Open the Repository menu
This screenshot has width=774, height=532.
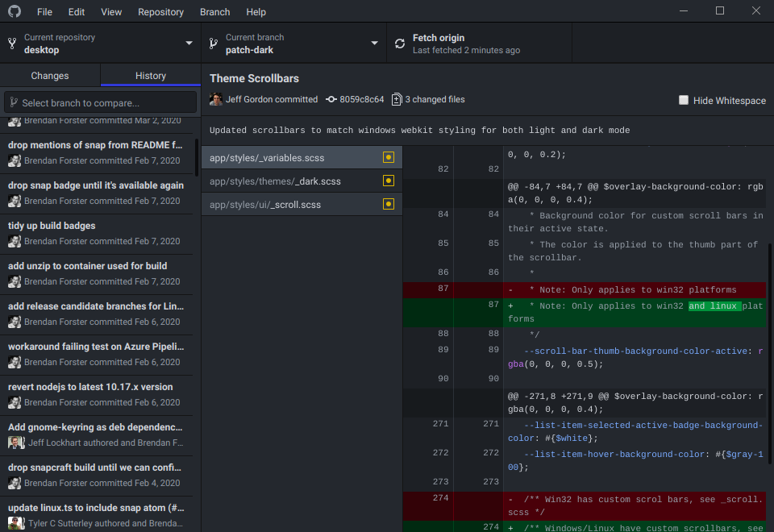(x=160, y=12)
